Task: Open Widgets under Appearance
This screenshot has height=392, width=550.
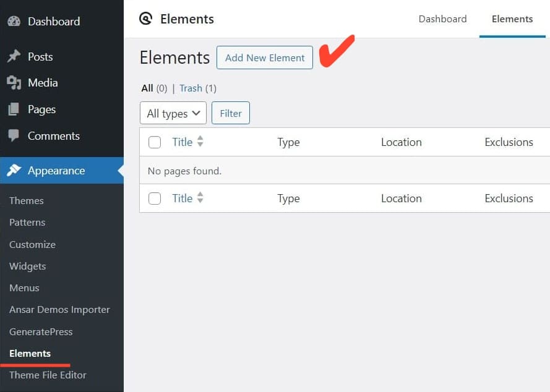Action: tap(28, 266)
